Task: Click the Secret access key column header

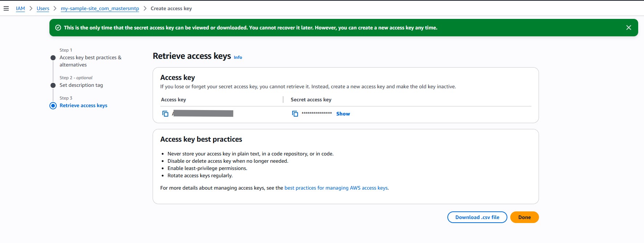Action: coord(311,100)
